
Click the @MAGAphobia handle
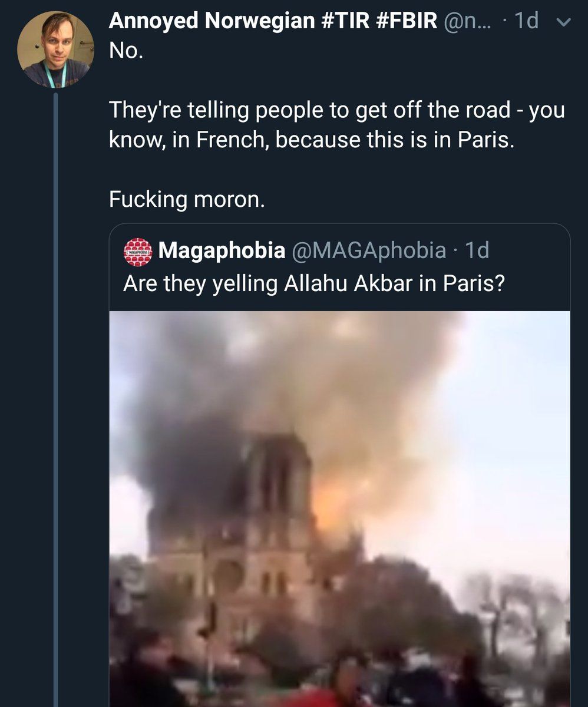369,251
